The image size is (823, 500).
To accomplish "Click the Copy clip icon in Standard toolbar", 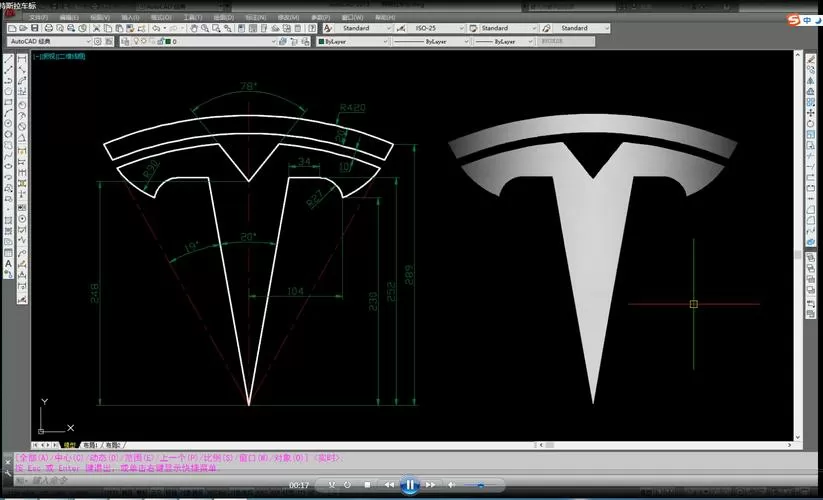I will [x=108, y=28].
